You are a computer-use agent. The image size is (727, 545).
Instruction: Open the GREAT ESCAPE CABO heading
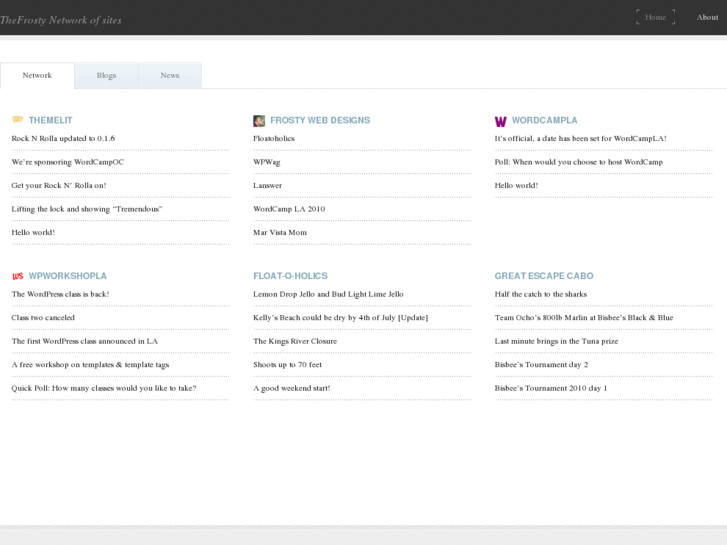click(x=544, y=276)
